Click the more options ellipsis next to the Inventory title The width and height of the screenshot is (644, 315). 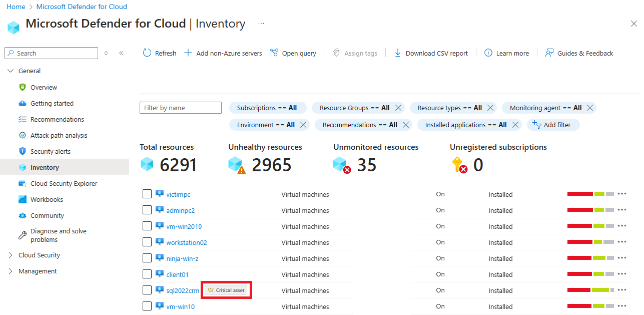[x=261, y=24]
